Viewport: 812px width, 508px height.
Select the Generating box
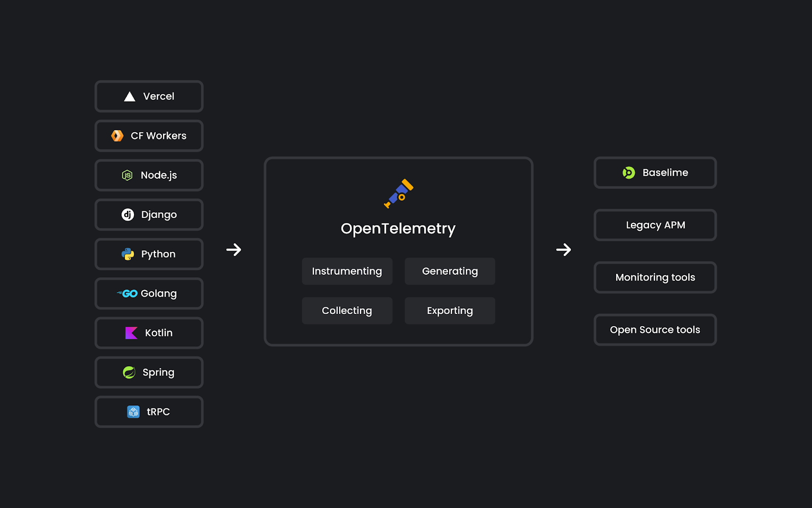(x=450, y=271)
